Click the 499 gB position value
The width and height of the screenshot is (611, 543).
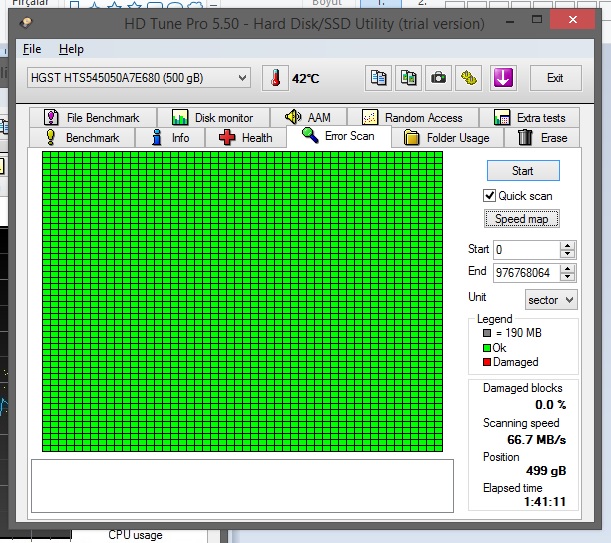tap(546, 470)
